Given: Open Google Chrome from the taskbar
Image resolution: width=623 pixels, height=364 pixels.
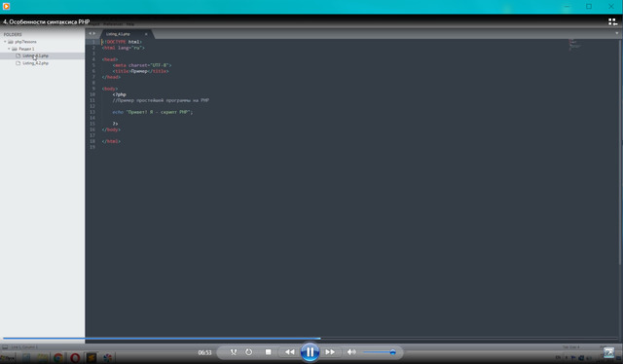Looking at the screenshot, I should pos(58,358).
